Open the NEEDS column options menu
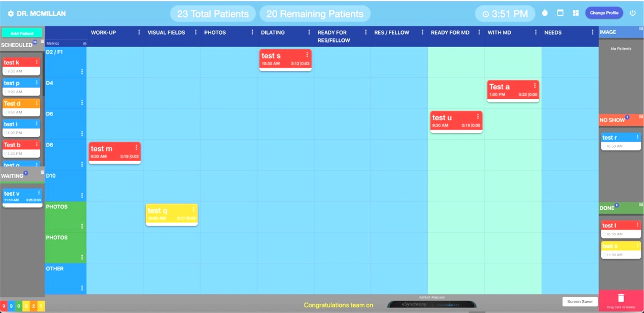This screenshot has height=313, width=644. pos(593,32)
